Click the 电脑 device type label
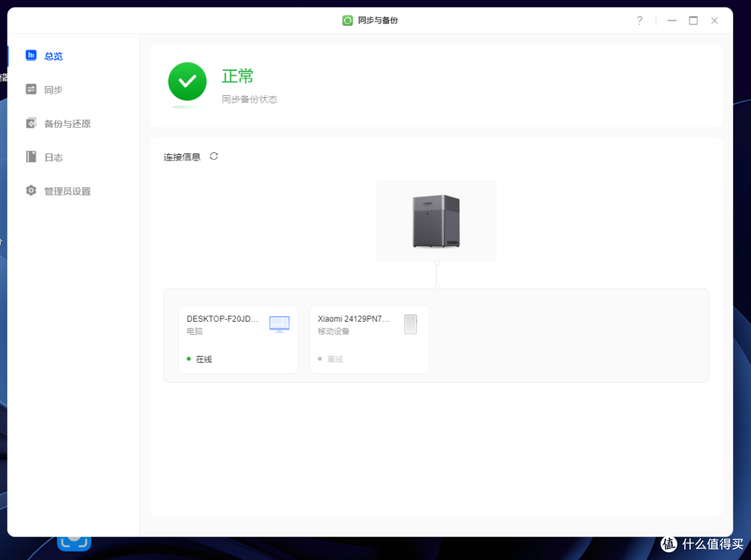This screenshot has width=751, height=560. click(x=195, y=331)
